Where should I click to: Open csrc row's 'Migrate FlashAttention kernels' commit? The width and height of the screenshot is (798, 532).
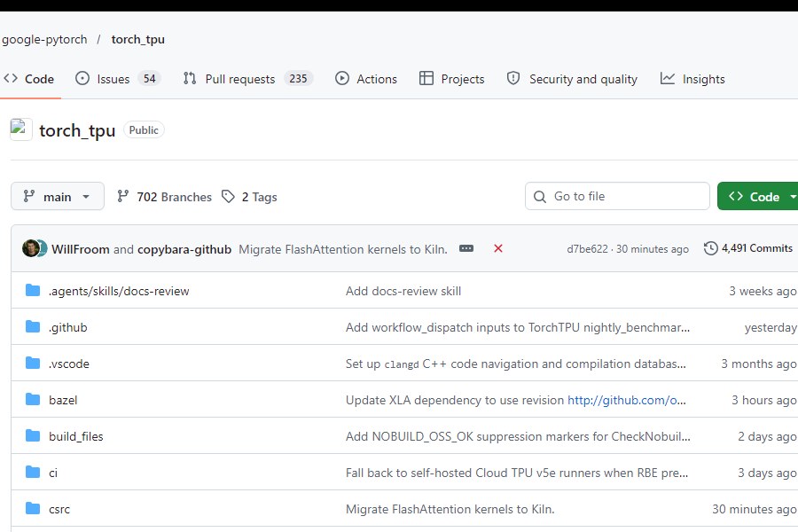tap(450, 509)
